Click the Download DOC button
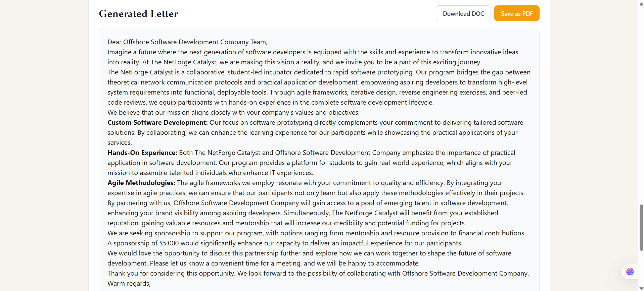Image resolution: width=644 pixels, height=291 pixels. [x=463, y=13]
